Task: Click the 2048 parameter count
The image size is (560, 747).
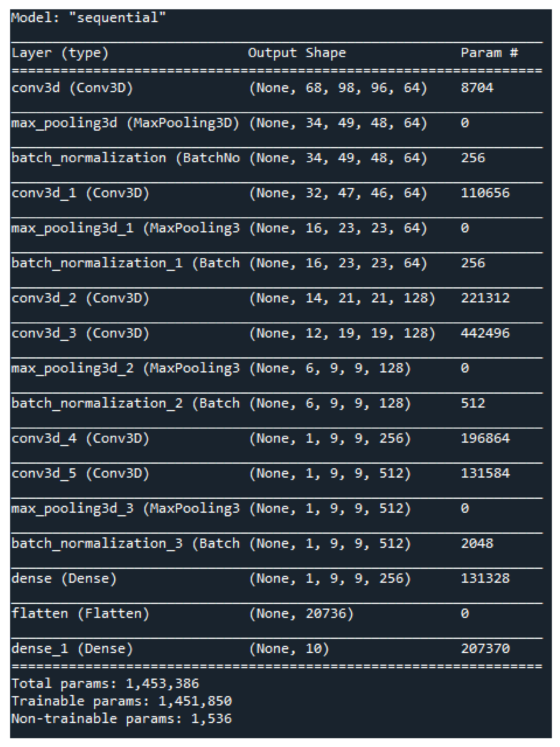Action: (477, 544)
